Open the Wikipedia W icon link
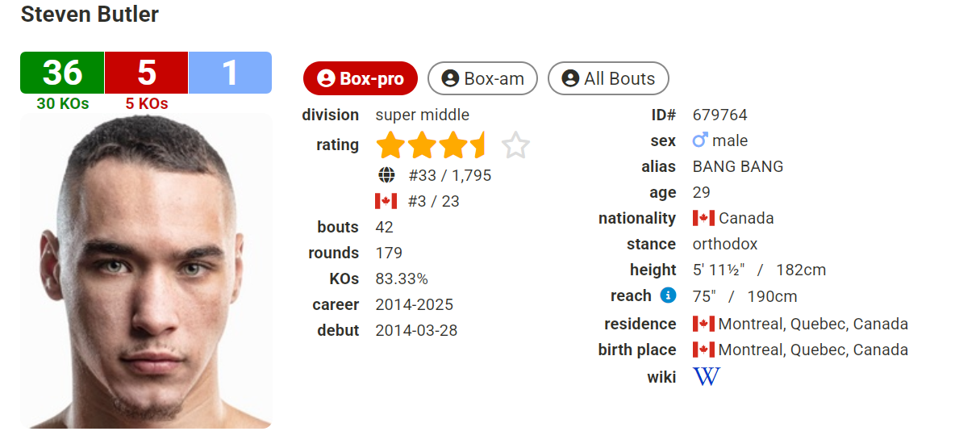 click(706, 376)
